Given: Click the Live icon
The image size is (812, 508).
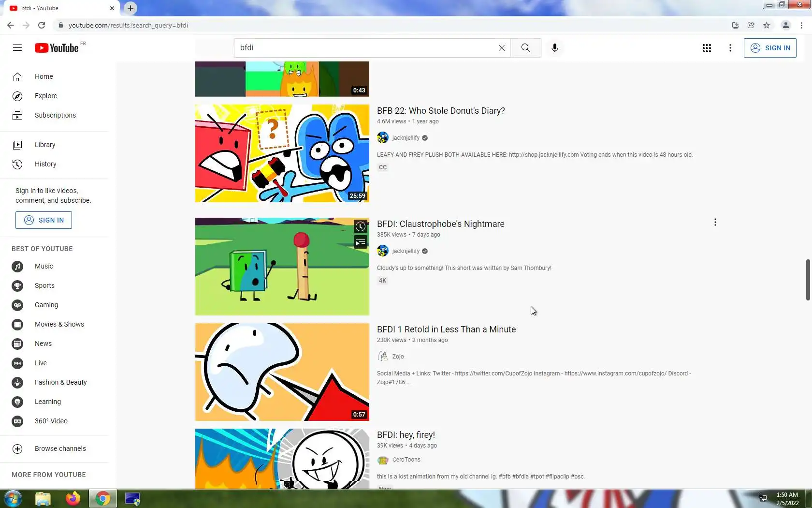Looking at the screenshot, I should click(17, 363).
